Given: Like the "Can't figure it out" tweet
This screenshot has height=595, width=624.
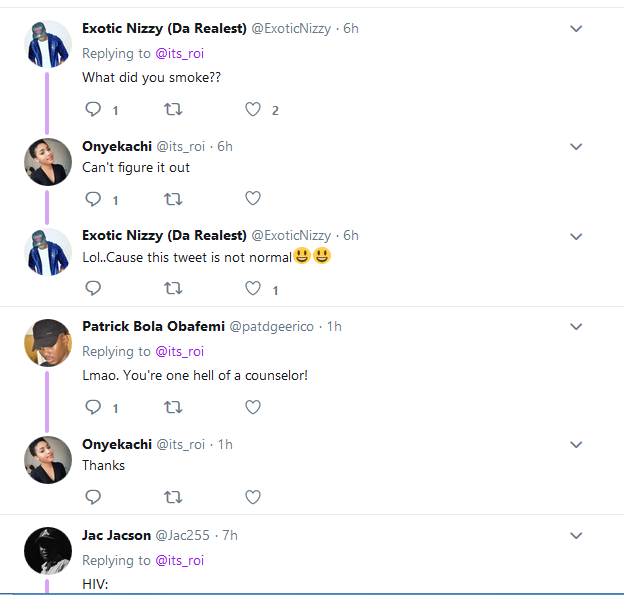Looking at the screenshot, I should pyautogui.click(x=253, y=199).
